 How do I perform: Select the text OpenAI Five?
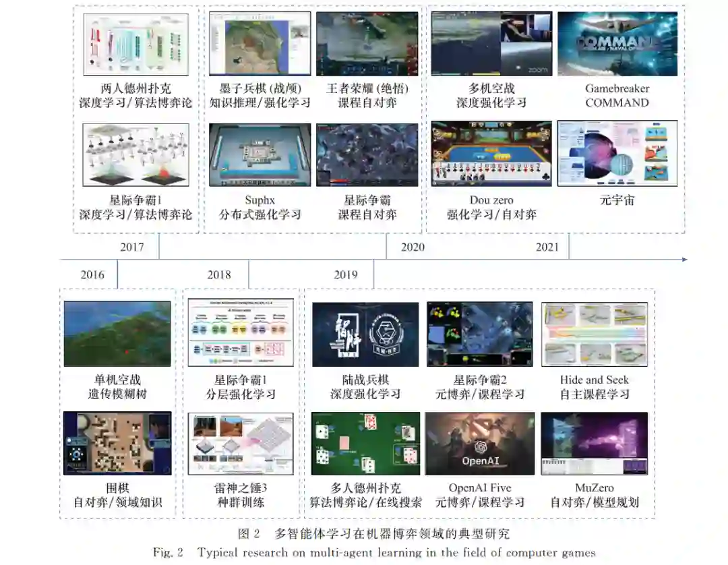coord(480,488)
